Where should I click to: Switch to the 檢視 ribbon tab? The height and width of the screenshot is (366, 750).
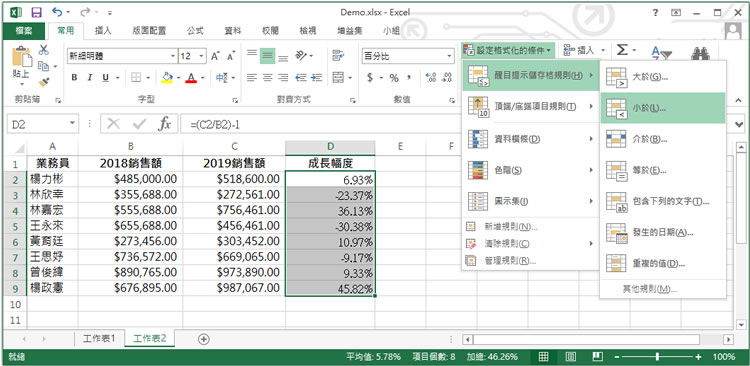pos(308,31)
